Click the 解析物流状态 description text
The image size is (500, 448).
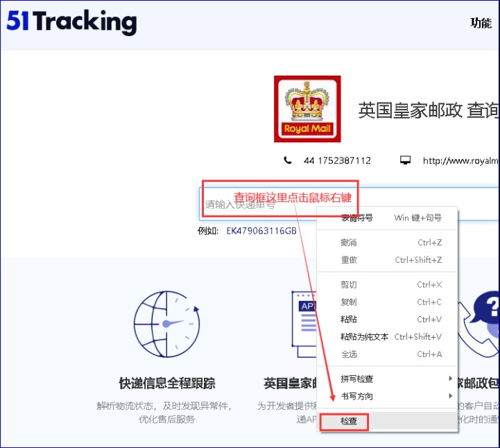click(x=164, y=406)
